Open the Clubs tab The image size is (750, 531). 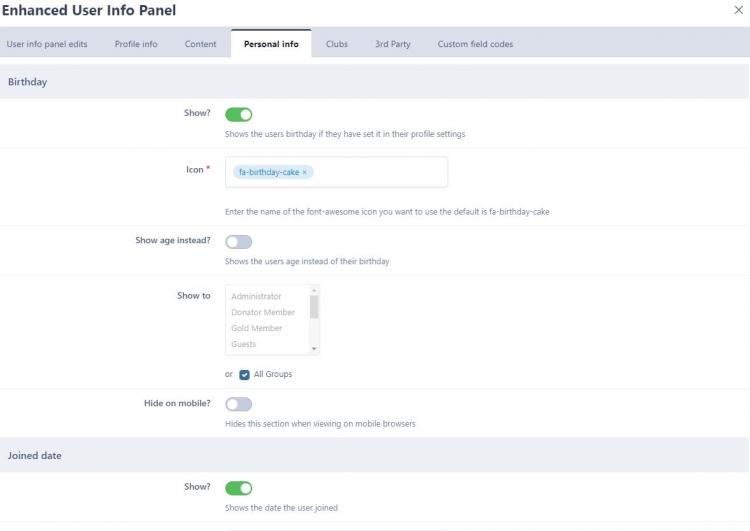click(x=337, y=44)
